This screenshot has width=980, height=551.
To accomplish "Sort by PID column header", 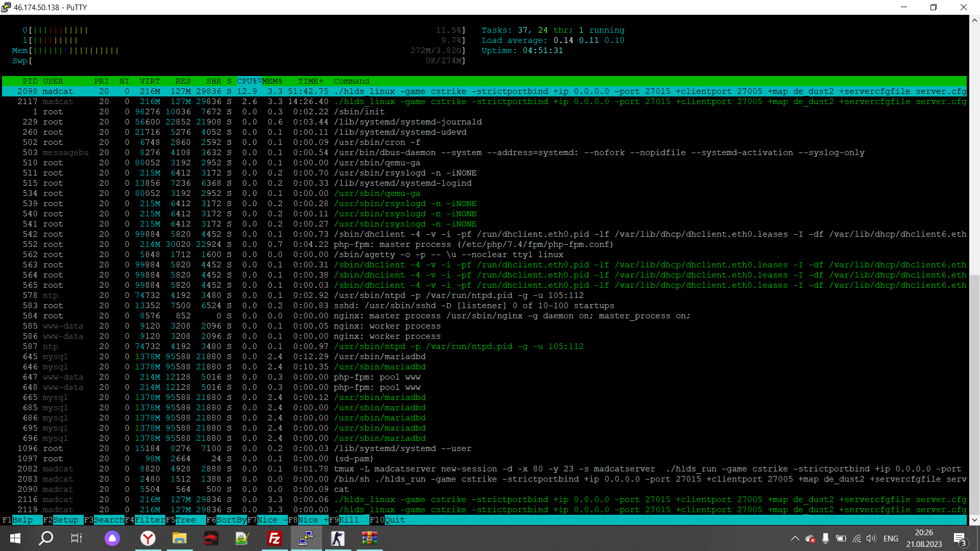I will [x=30, y=81].
